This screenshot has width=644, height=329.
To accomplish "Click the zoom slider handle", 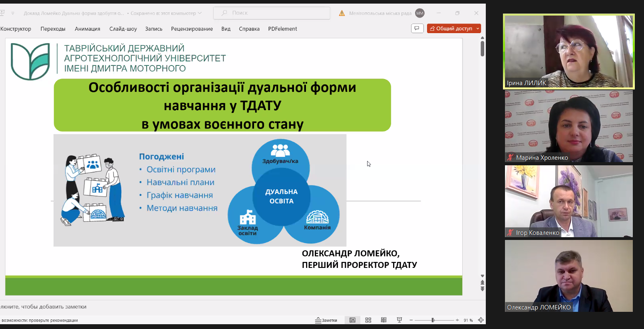I will tap(433, 320).
